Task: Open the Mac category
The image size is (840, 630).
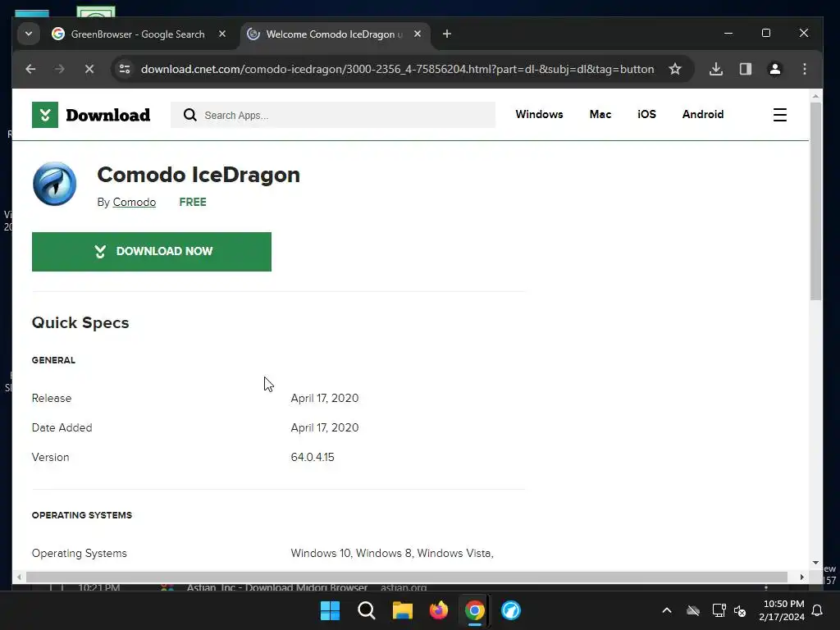Action: coord(600,114)
